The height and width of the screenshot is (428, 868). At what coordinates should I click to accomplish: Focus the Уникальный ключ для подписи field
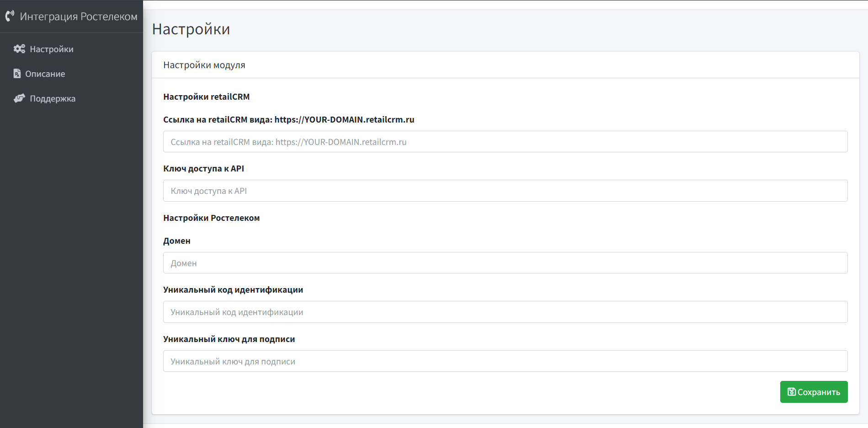(505, 361)
